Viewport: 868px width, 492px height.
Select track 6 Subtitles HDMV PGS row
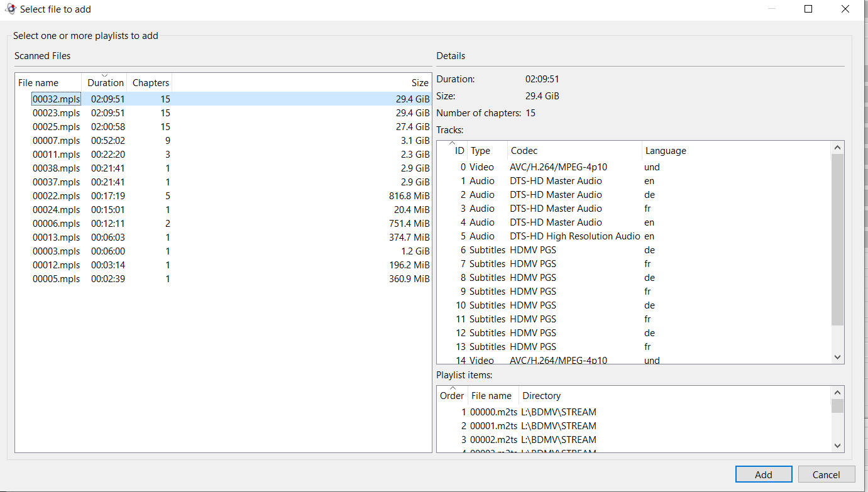click(634, 250)
